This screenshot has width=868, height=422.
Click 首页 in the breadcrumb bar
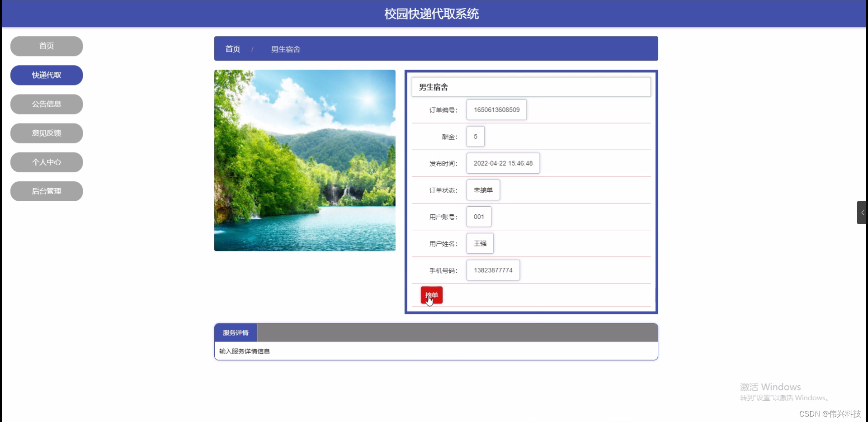(x=232, y=49)
